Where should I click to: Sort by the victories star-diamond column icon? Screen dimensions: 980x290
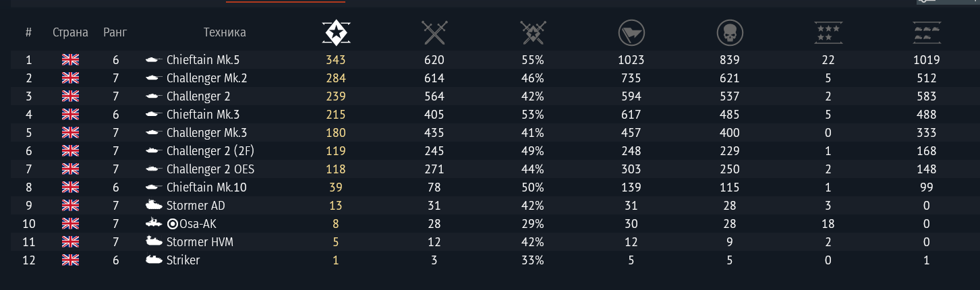[x=335, y=32]
